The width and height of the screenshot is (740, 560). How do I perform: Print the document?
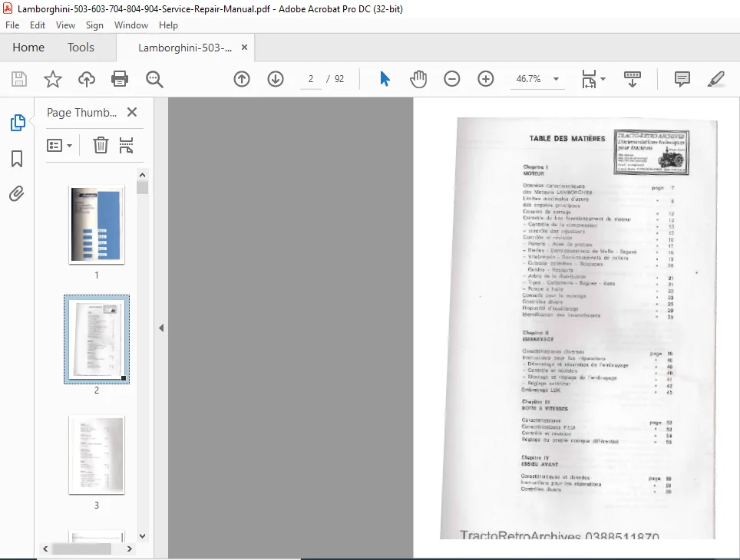point(120,79)
